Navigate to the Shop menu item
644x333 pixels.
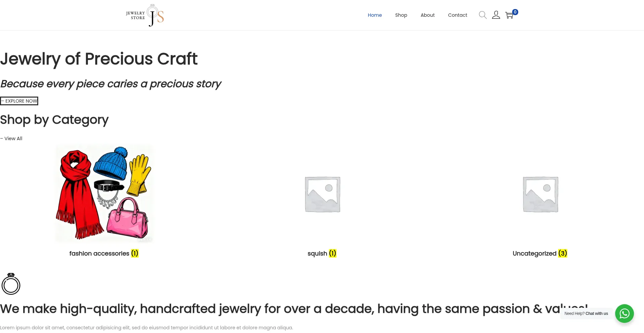[401, 15]
